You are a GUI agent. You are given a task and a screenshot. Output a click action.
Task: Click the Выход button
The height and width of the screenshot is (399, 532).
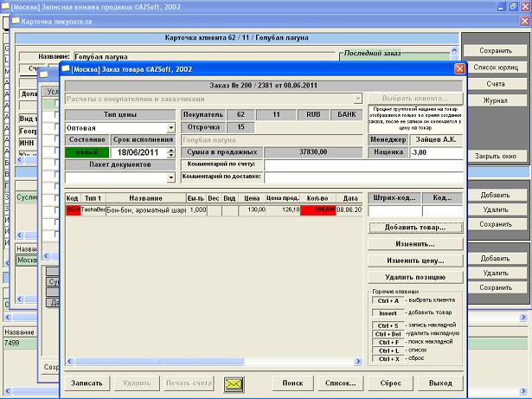[440, 383]
